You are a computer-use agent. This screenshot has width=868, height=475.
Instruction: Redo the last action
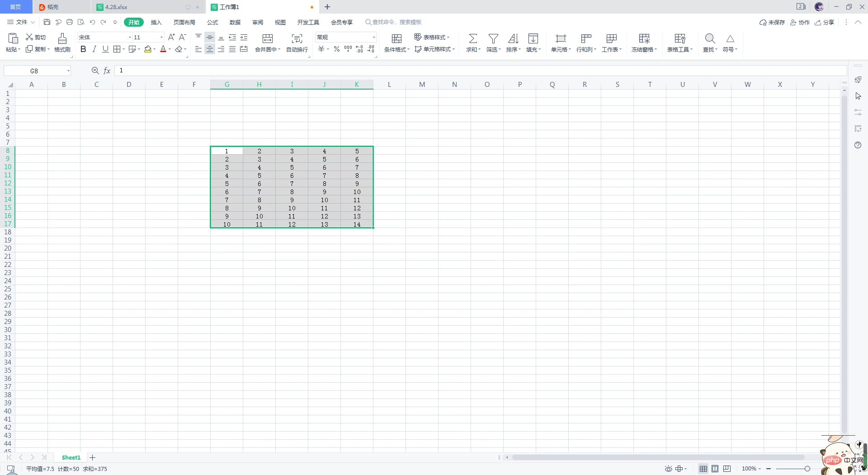pos(104,22)
